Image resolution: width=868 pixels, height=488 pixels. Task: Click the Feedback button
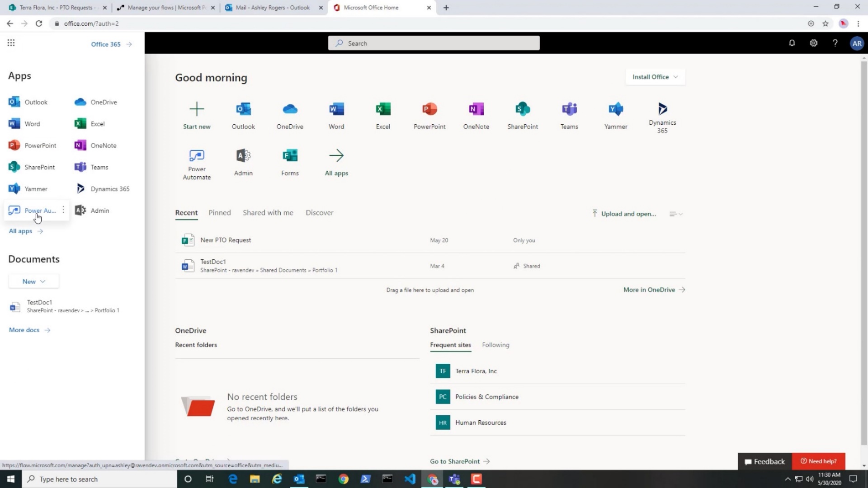click(x=765, y=461)
